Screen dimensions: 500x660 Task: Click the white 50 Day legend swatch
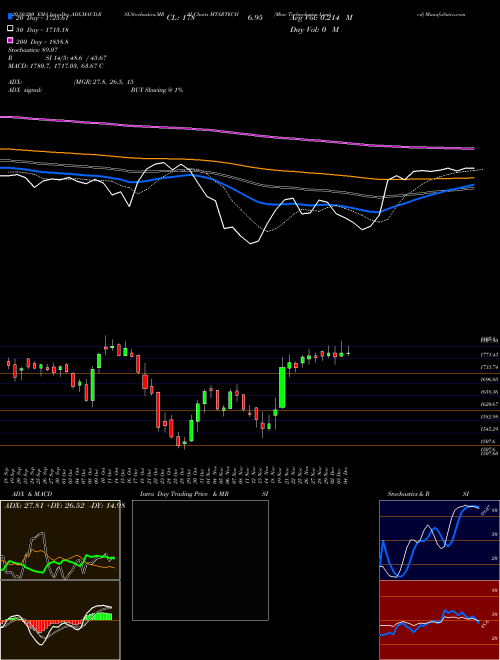[10, 29]
